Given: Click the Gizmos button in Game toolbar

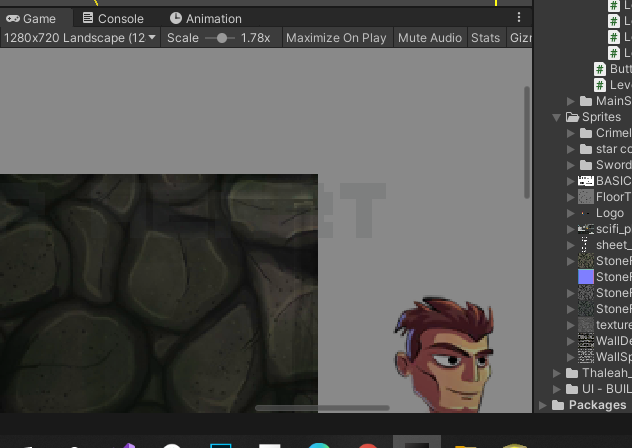Looking at the screenshot, I should 520,38.
